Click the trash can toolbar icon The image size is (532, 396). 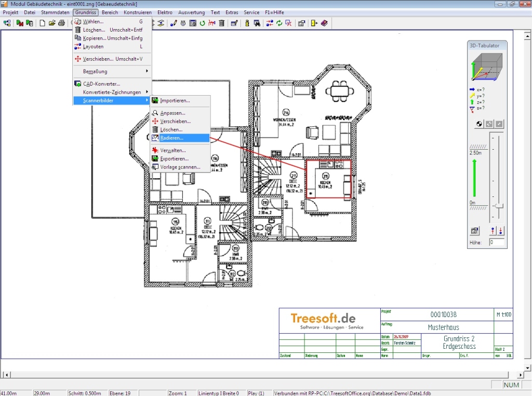[222, 23]
